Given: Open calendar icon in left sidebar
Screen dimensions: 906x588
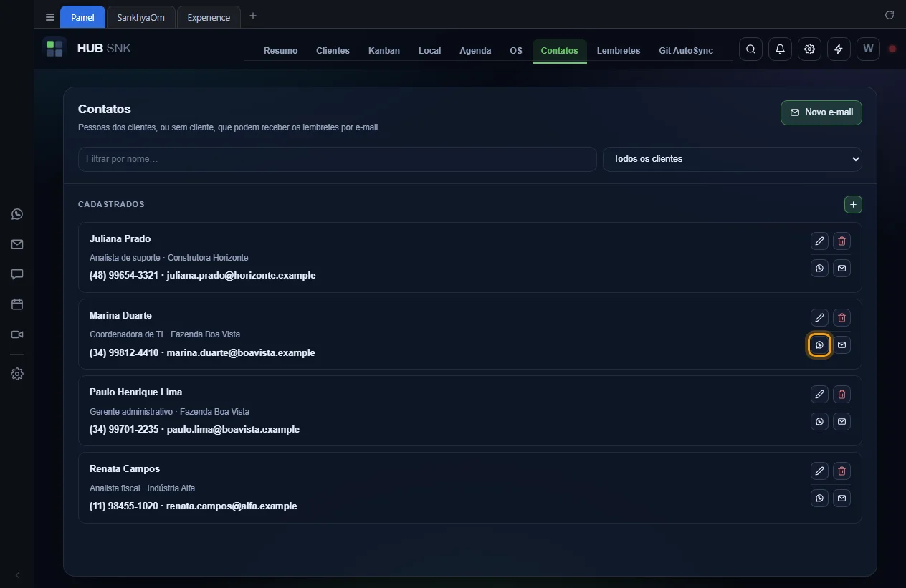Looking at the screenshot, I should [x=17, y=304].
